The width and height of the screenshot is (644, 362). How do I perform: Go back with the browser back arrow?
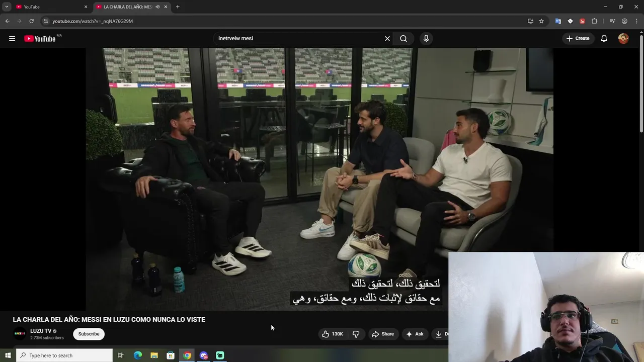tap(7, 21)
